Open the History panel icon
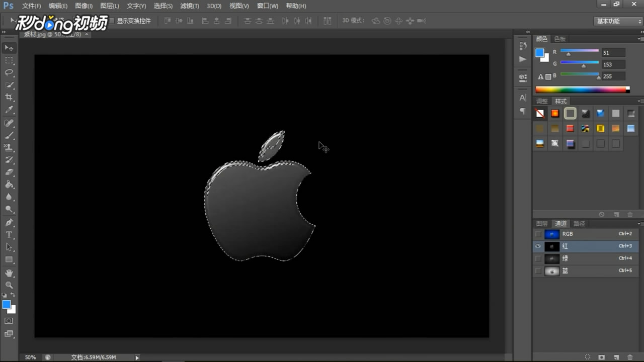644x362 pixels. [523, 46]
